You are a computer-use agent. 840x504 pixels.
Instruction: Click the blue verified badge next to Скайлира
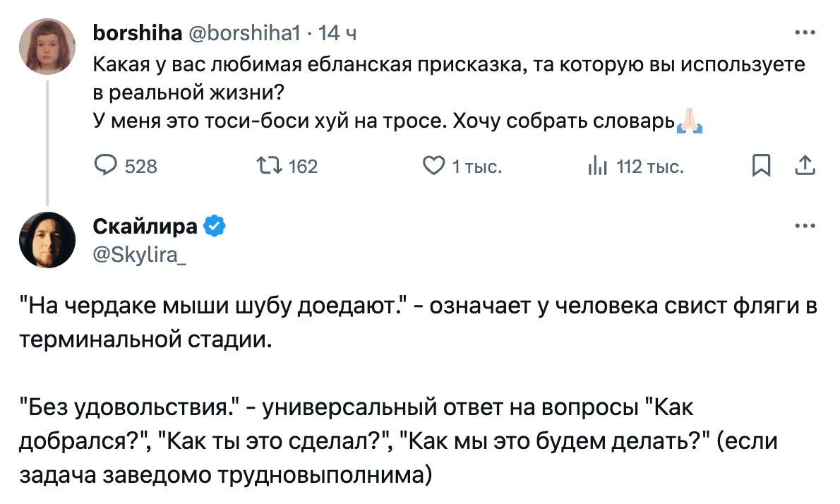click(x=215, y=227)
